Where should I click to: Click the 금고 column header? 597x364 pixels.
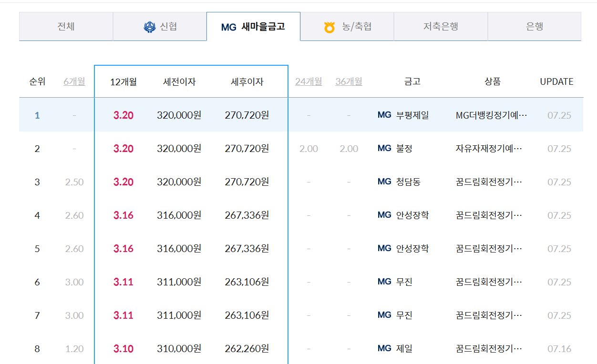[x=412, y=81]
